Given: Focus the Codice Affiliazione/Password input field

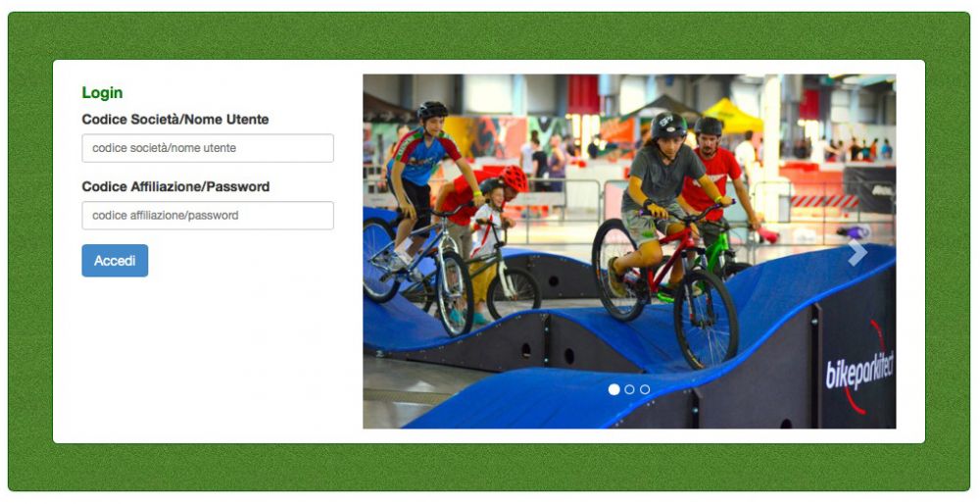Looking at the screenshot, I should tap(208, 216).
